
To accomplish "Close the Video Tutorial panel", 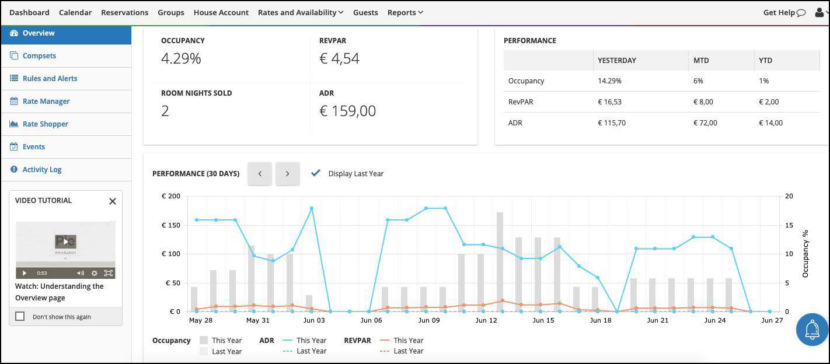I will click(x=112, y=201).
